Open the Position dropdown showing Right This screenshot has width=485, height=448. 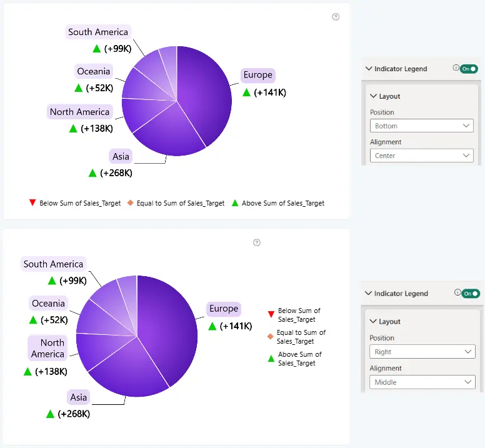pyautogui.click(x=422, y=352)
